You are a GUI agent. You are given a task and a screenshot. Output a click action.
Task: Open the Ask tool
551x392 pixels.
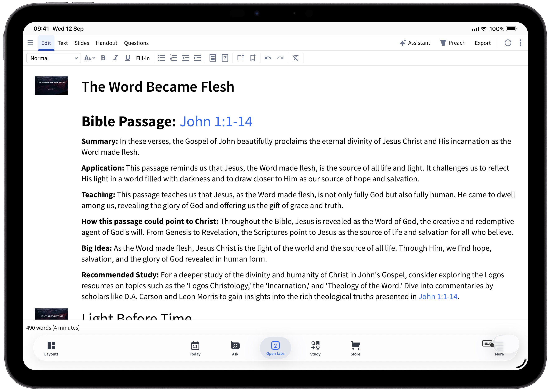coord(235,349)
